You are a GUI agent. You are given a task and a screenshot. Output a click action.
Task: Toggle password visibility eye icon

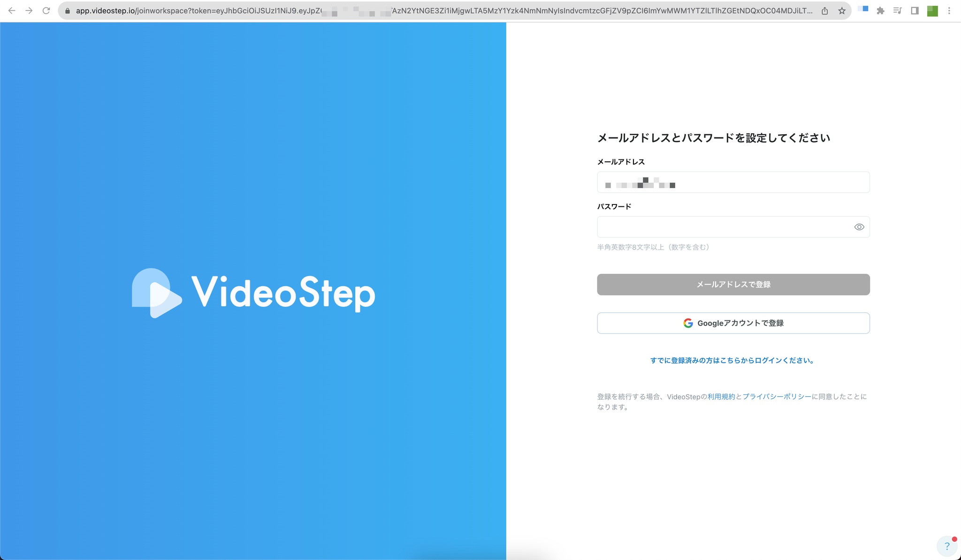coord(859,227)
